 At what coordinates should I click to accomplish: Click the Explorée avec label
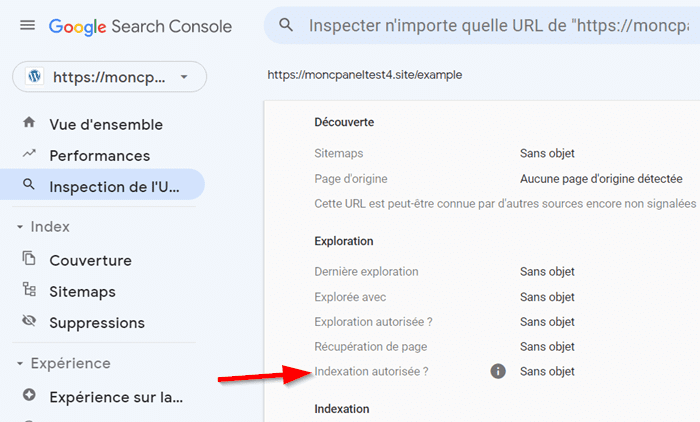(x=350, y=297)
